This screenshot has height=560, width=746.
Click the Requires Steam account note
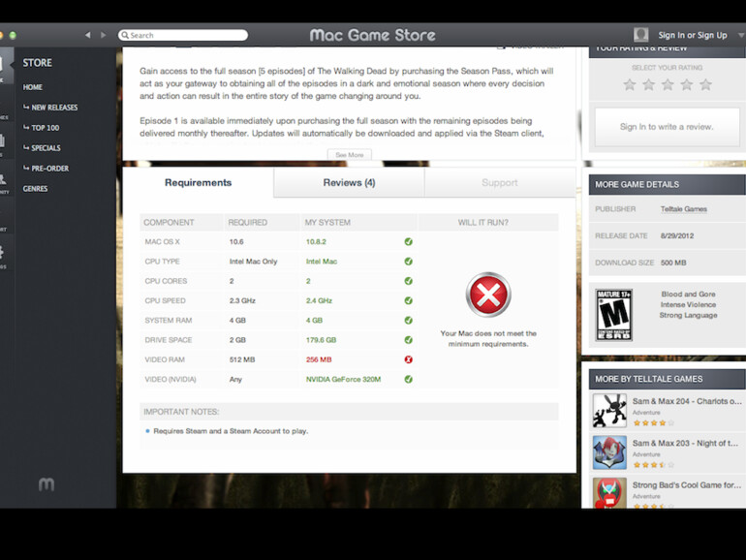click(231, 431)
